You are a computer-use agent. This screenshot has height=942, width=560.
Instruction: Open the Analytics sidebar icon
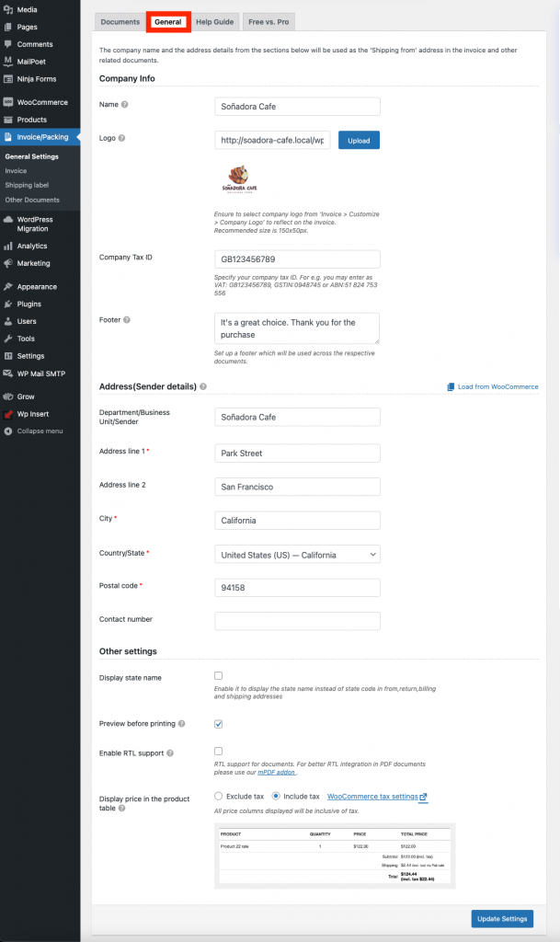coord(8,246)
